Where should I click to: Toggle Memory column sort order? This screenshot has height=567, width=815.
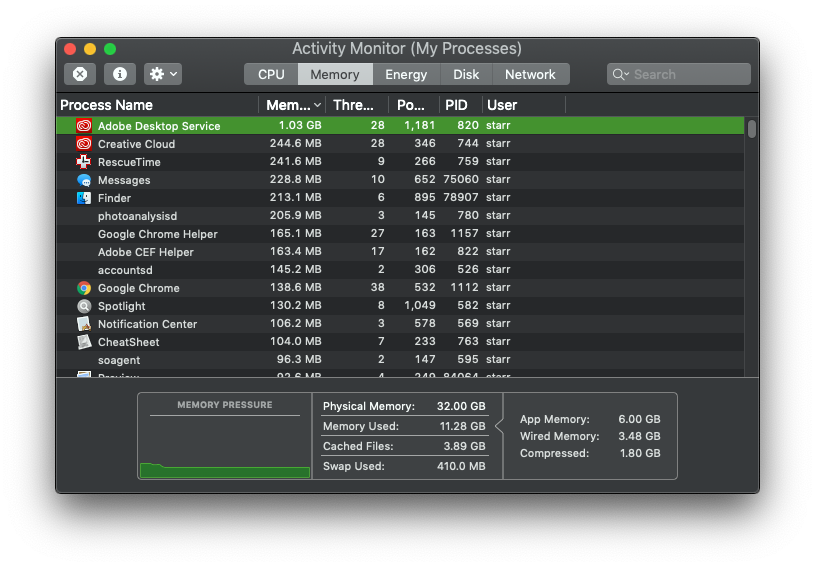click(x=293, y=105)
